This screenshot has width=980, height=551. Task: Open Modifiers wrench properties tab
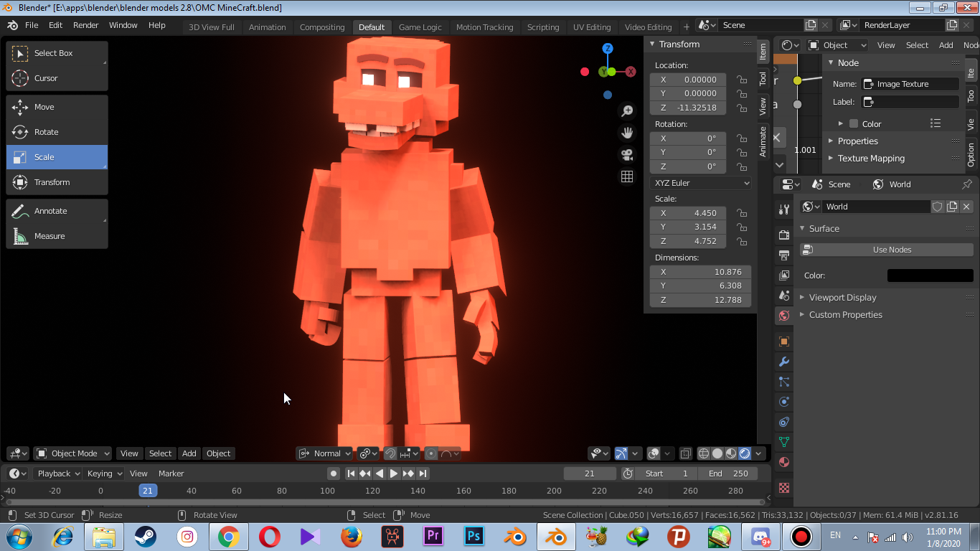pyautogui.click(x=783, y=362)
